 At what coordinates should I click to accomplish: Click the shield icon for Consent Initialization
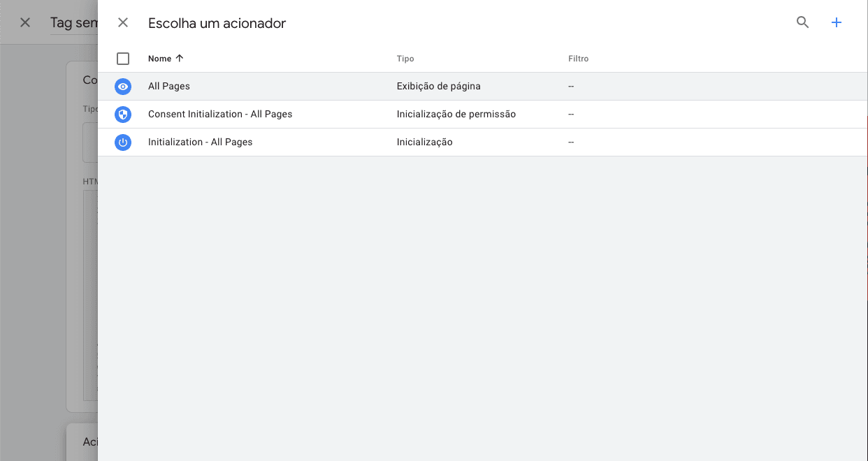click(123, 115)
